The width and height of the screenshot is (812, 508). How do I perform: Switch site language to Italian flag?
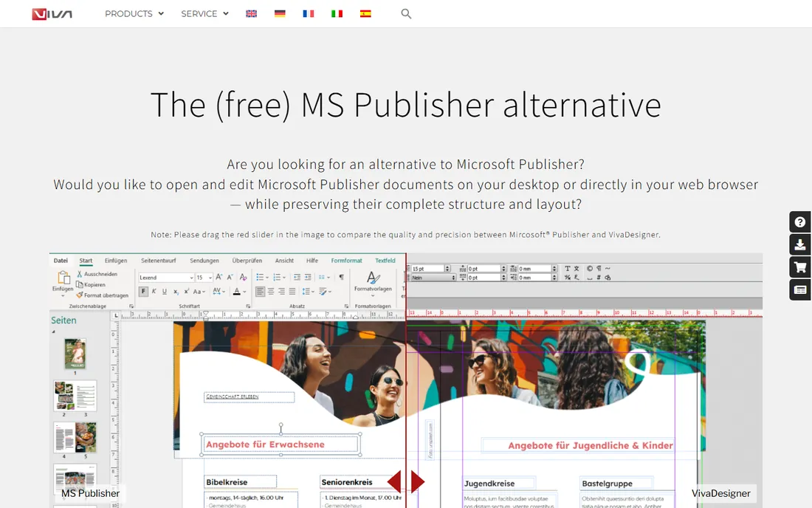pos(337,14)
